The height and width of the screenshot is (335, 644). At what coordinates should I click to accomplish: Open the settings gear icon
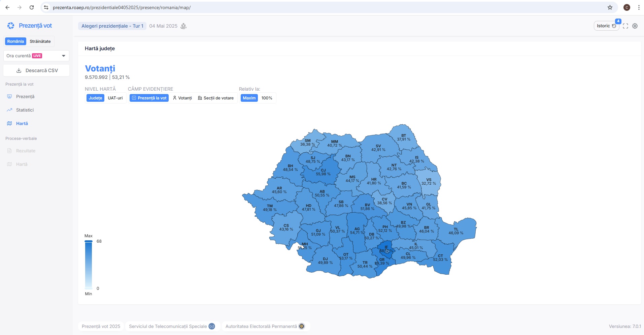[x=635, y=26]
